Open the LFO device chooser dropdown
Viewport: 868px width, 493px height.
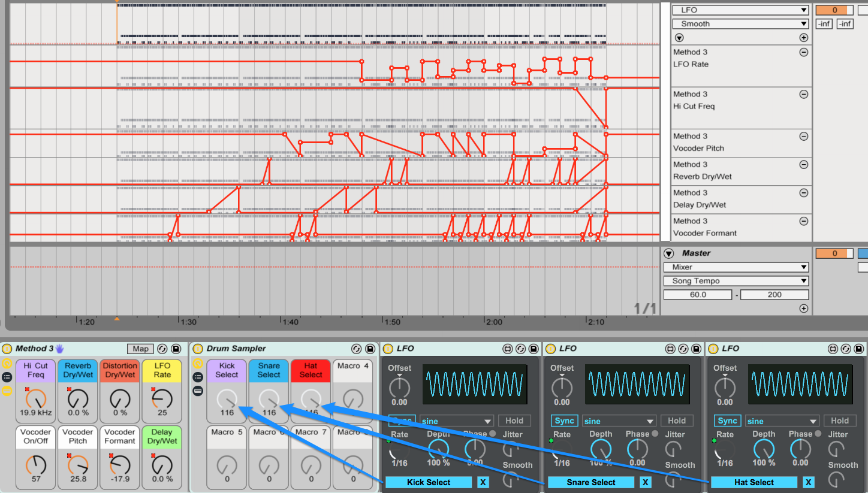point(740,10)
